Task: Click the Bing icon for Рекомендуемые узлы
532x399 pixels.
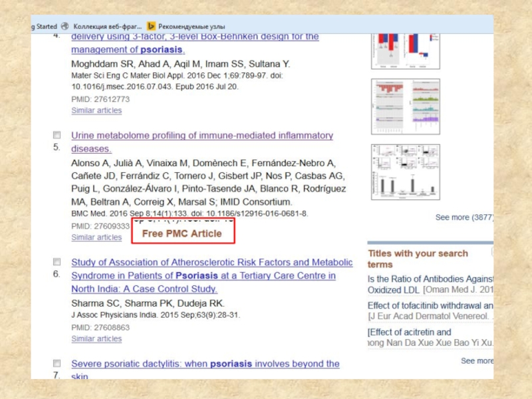Action: point(152,26)
